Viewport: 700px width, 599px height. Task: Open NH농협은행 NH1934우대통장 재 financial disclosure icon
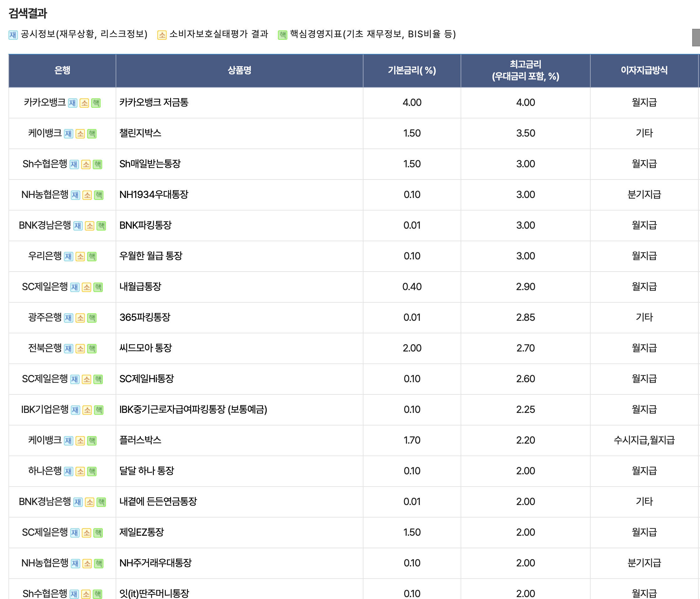point(75,195)
